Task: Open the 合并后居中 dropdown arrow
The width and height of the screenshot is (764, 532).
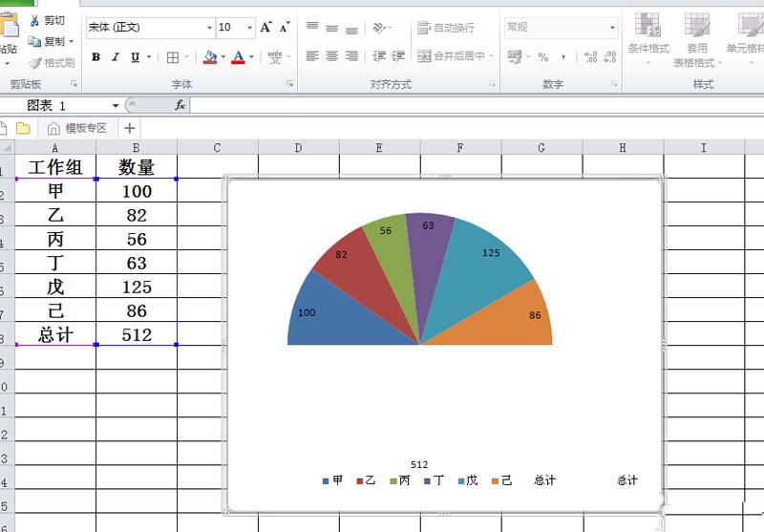Action: [491, 56]
